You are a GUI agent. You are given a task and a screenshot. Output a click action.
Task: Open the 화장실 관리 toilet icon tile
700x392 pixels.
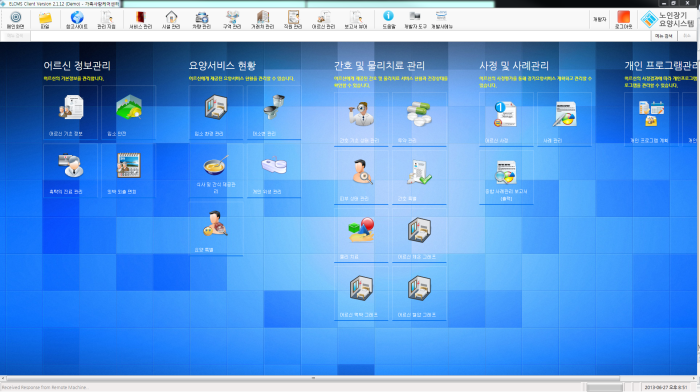[x=274, y=113]
